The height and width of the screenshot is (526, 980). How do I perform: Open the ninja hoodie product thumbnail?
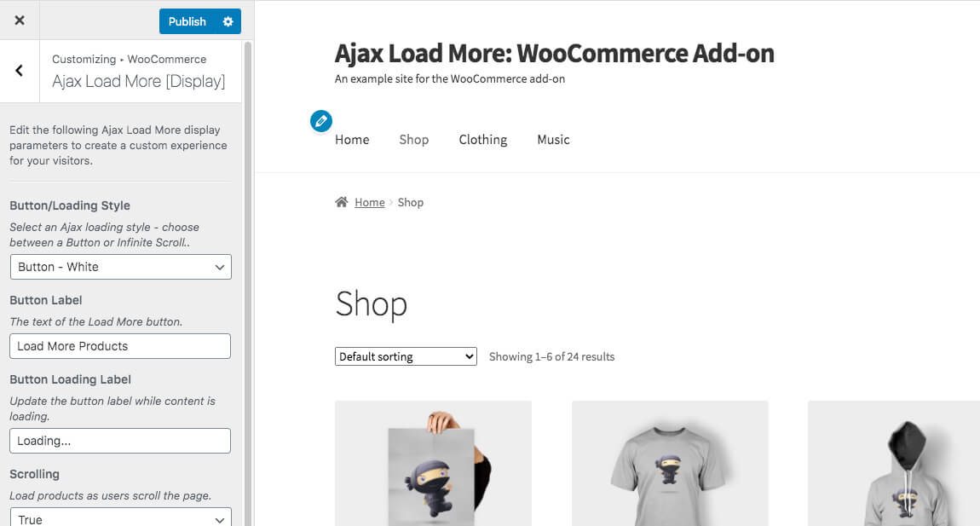894,464
